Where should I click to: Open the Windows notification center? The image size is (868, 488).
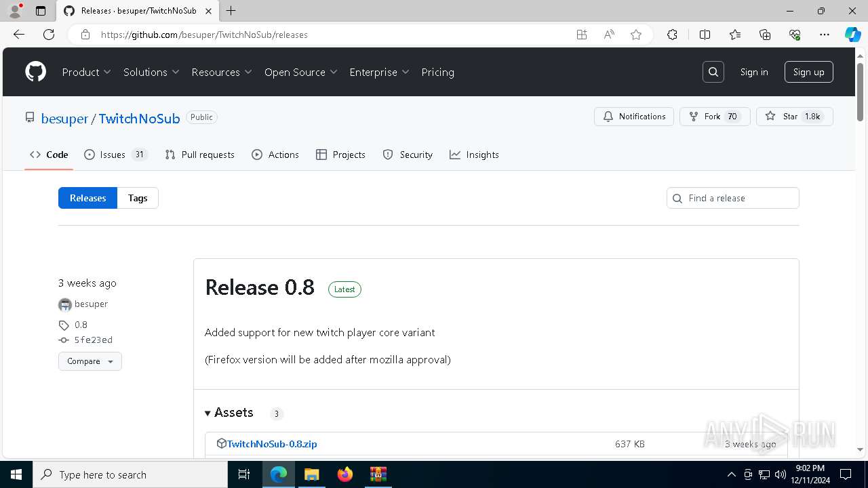[846, 474]
